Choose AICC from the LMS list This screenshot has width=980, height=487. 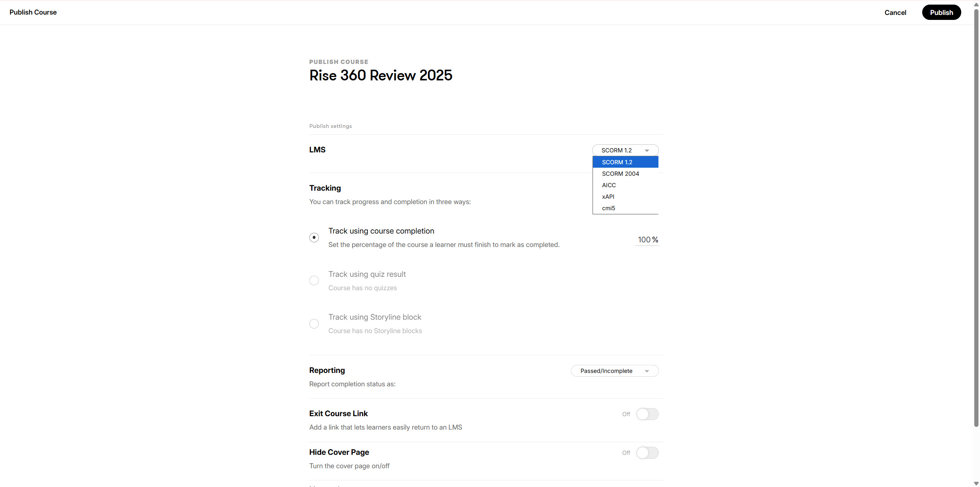pos(609,185)
